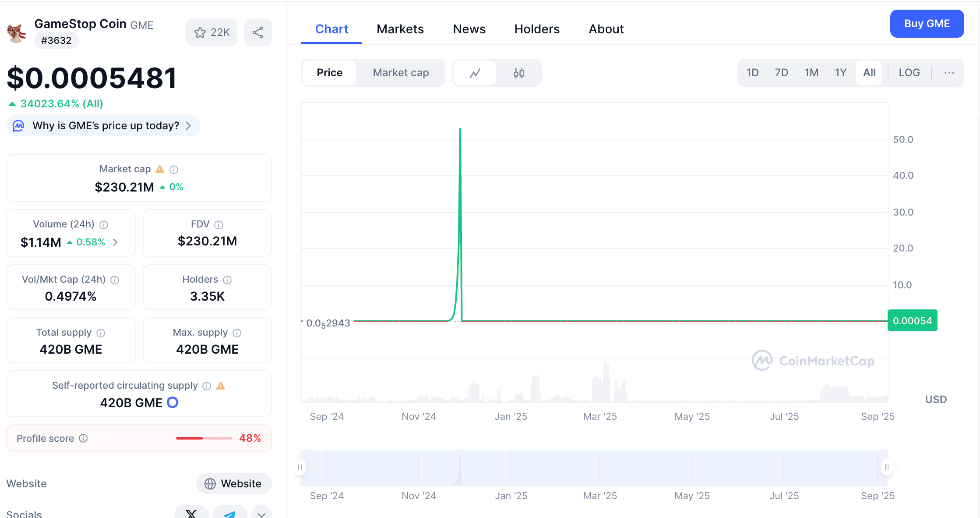Toggle LOG scale on chart
Viewport: 980px width, 518px height.
909,73
